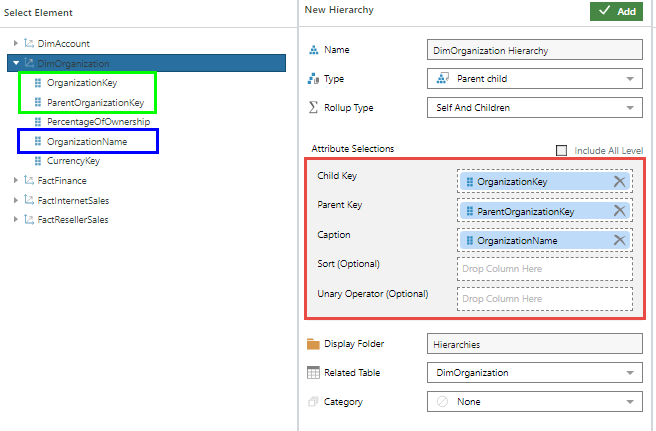The height and width of the screenshot is (431, 656).
Task: Open the Related Table dropdown
Action: pos(534,373)
